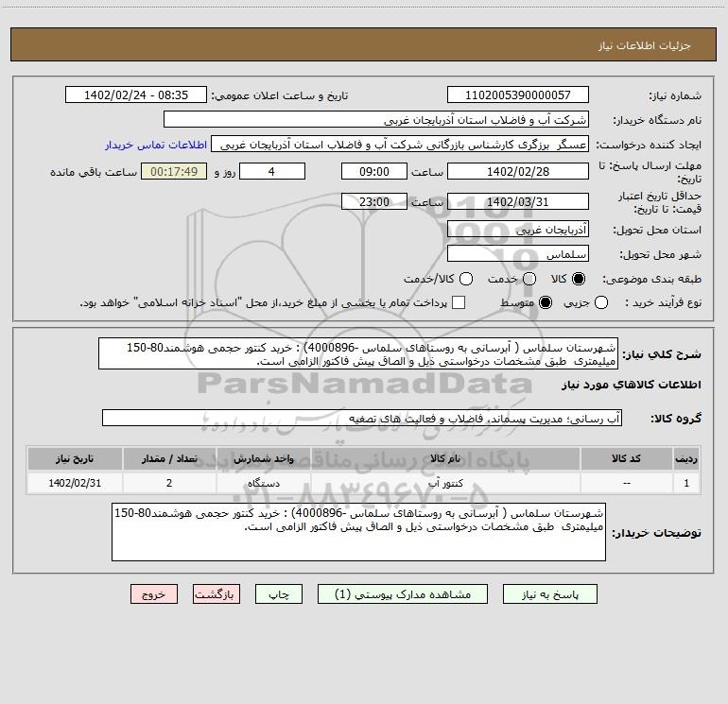Click row number 1 cell
This screenshot has width=728, height=704.
pyautogui.click(x=686, y=483)
